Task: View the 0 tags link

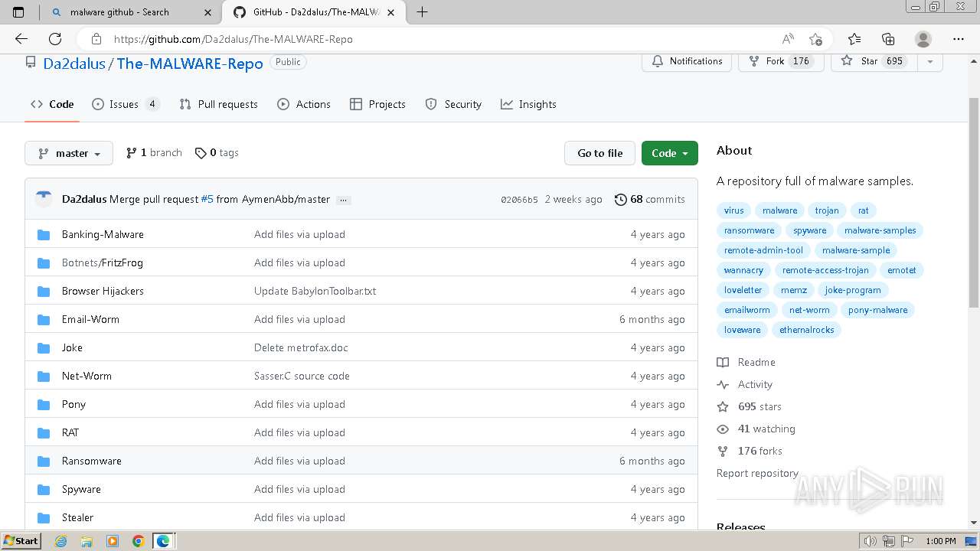Action: click(217, 153)
